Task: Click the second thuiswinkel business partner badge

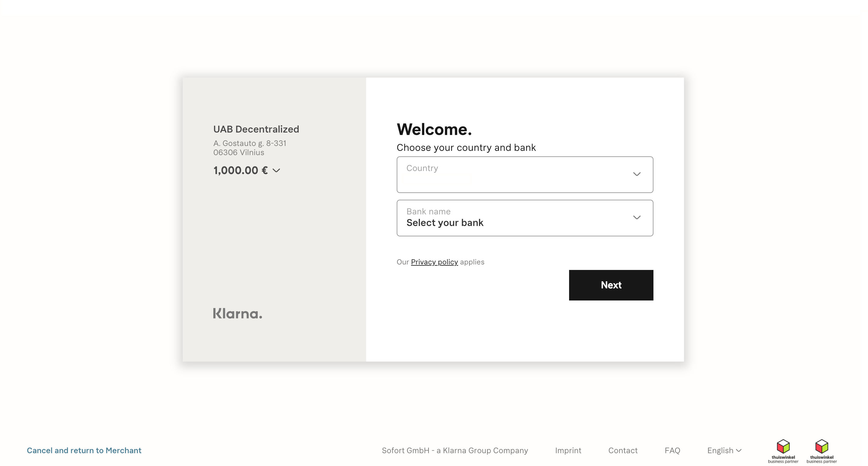Action: [x=822, y=451]
